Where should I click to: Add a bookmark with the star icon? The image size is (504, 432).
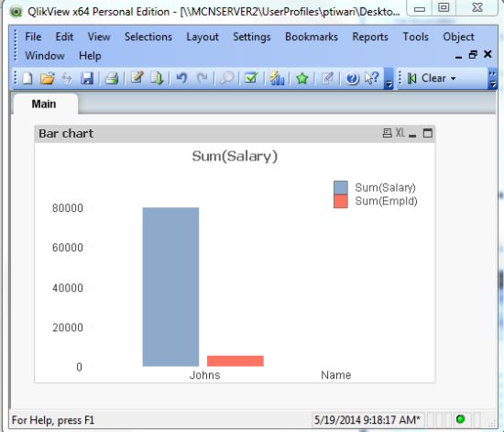[x=302, y=78]
